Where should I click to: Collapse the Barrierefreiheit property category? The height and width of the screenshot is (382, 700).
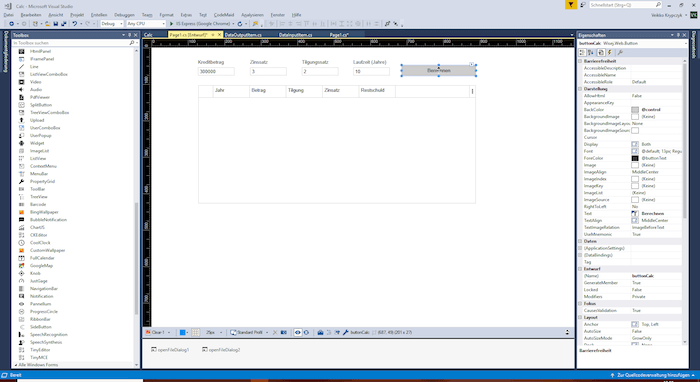coord(581,61)
